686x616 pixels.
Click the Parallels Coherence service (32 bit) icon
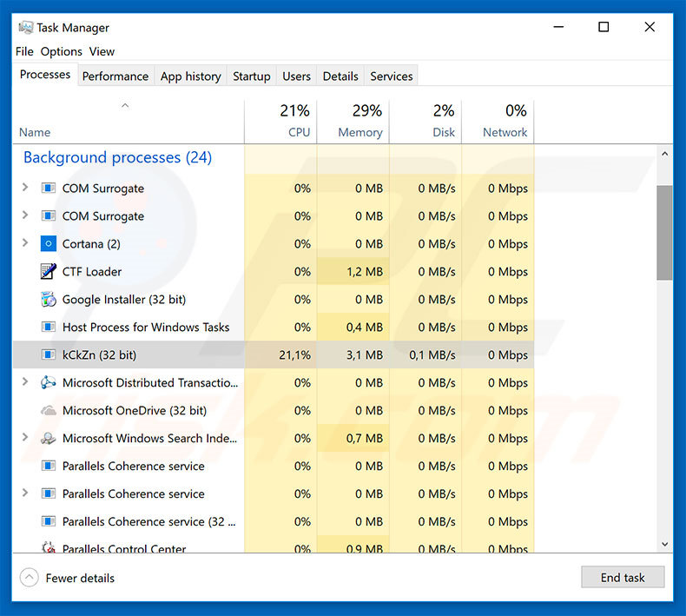click(48, 521)
